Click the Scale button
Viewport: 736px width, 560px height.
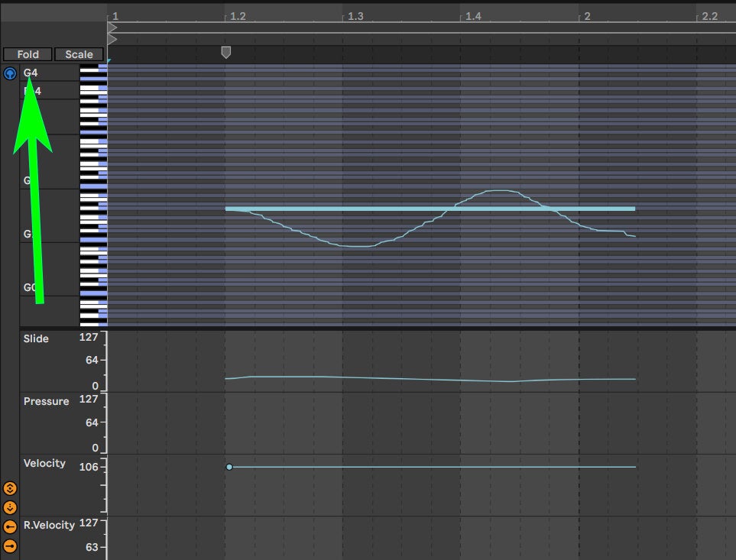point(79,54)
